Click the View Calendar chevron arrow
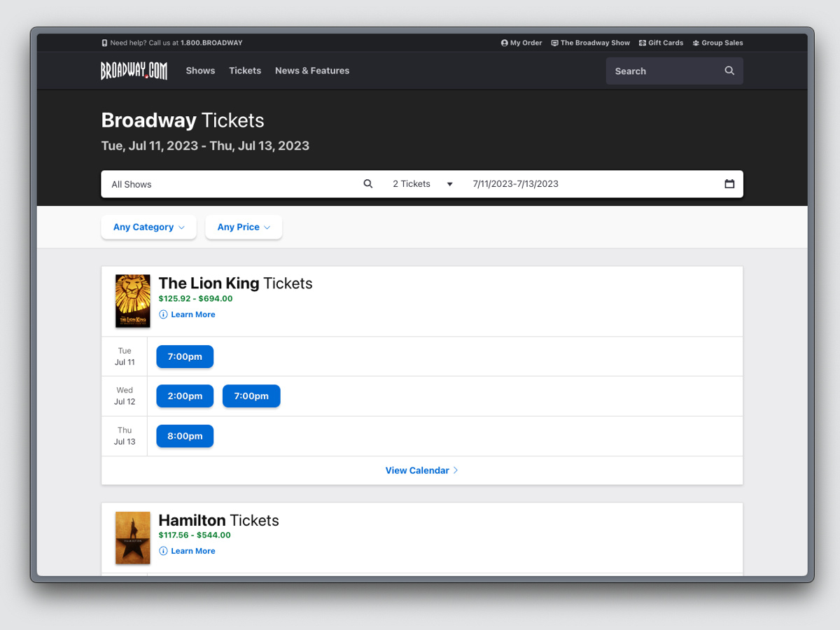This screenshot has width=840, height=630. 456,470
